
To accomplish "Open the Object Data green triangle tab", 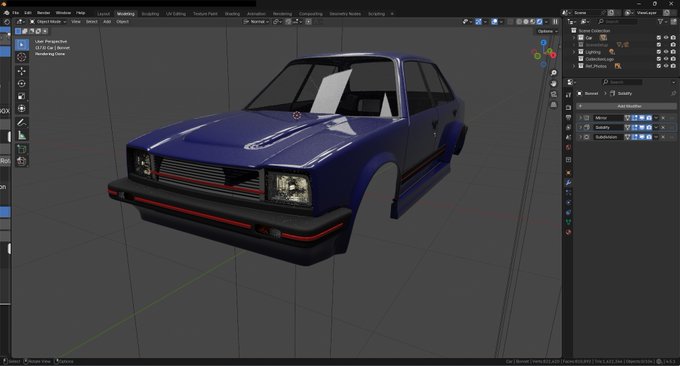I will click(569, 222).
